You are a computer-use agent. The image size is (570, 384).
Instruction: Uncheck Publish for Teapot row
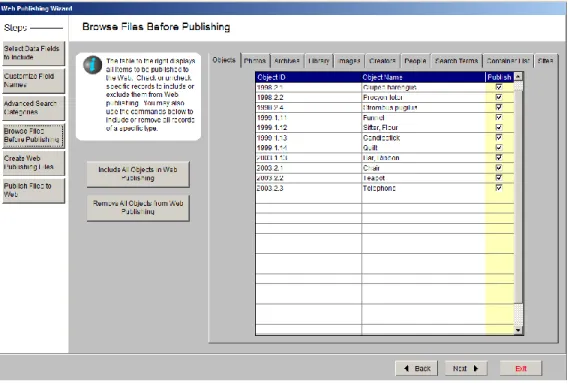(499, 177)
